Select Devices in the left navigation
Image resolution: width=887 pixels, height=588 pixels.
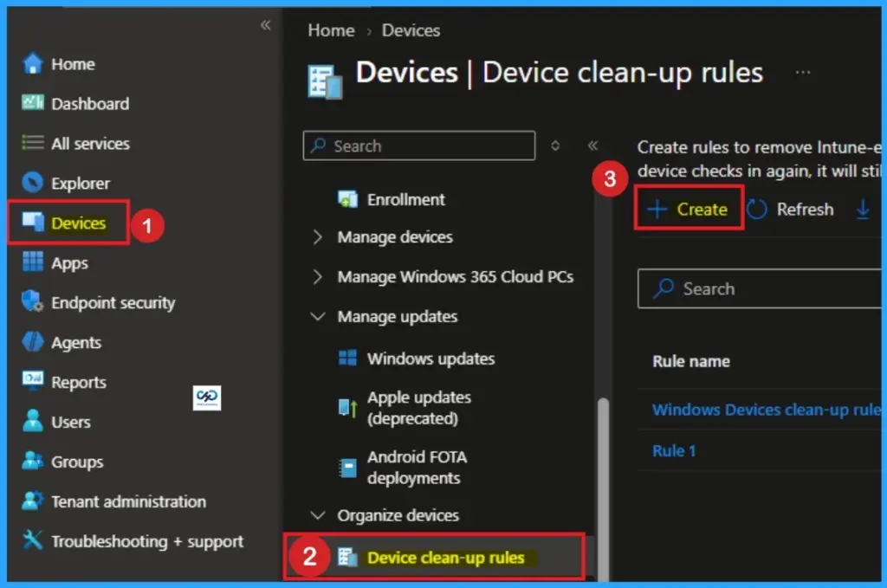79,223
